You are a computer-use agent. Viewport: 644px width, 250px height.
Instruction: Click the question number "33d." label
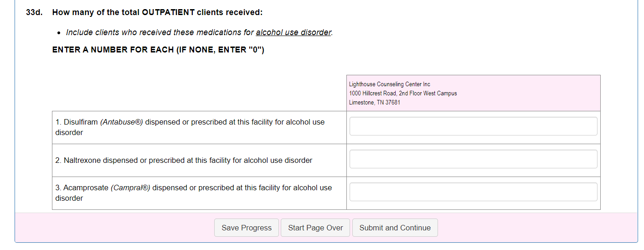(34, 12)
